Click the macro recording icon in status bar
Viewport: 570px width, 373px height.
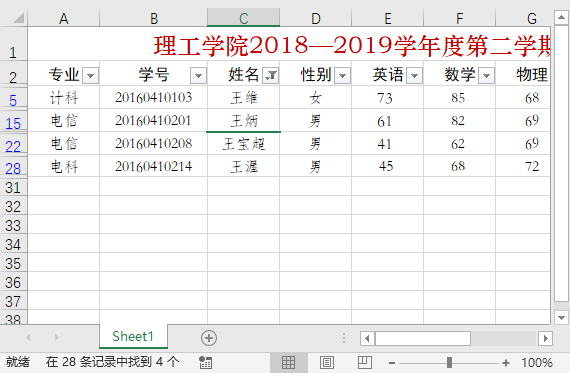[x=205, y=362]
